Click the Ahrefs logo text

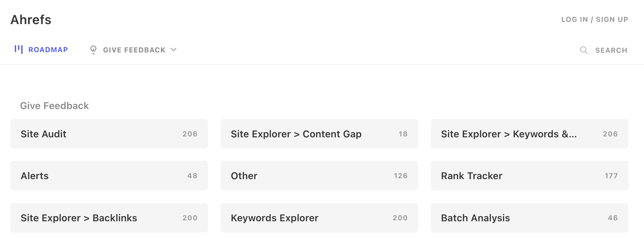click(x=31, y=19)
